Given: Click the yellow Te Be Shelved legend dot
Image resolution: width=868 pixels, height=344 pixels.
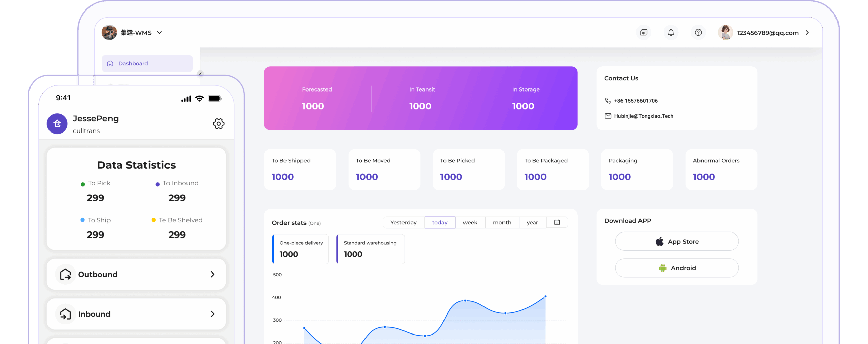Looking at the screenshot, I should [x=154, y=220].
